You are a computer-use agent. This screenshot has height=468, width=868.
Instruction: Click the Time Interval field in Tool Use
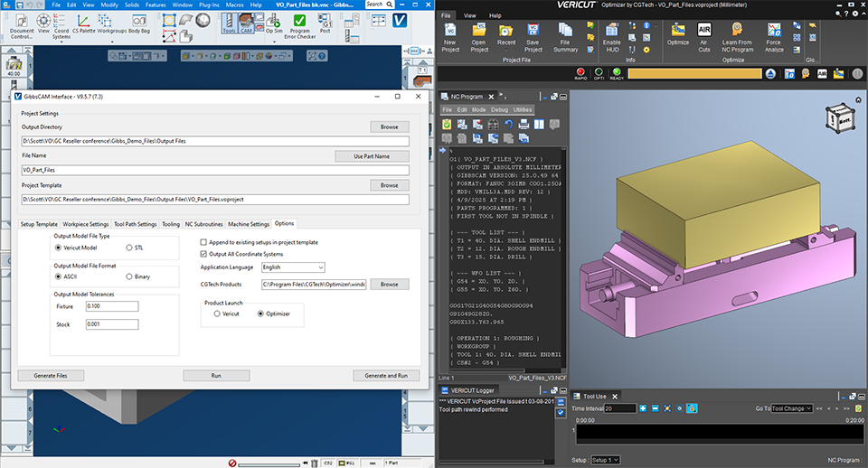pyautogui.click(x=620, y=408)
